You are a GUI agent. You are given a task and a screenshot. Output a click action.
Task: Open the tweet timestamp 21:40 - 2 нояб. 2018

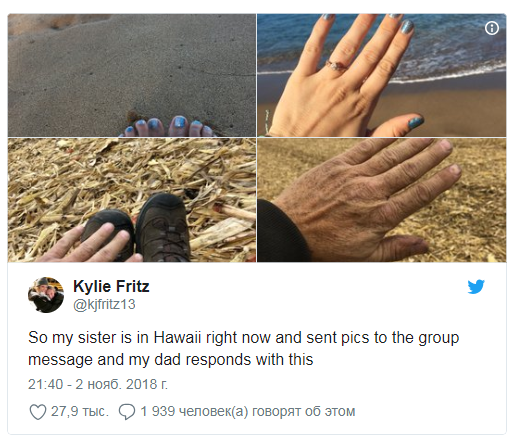tap(98, 384)
